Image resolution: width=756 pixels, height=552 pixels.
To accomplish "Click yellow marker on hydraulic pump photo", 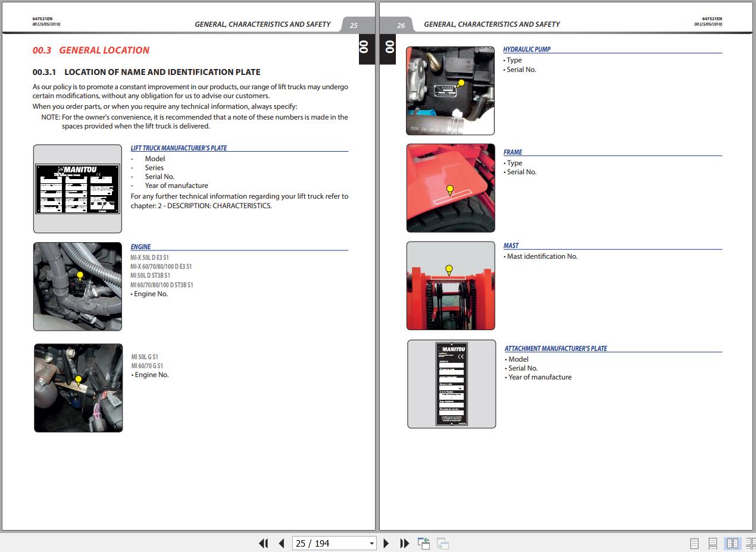I will pos(461,84).
